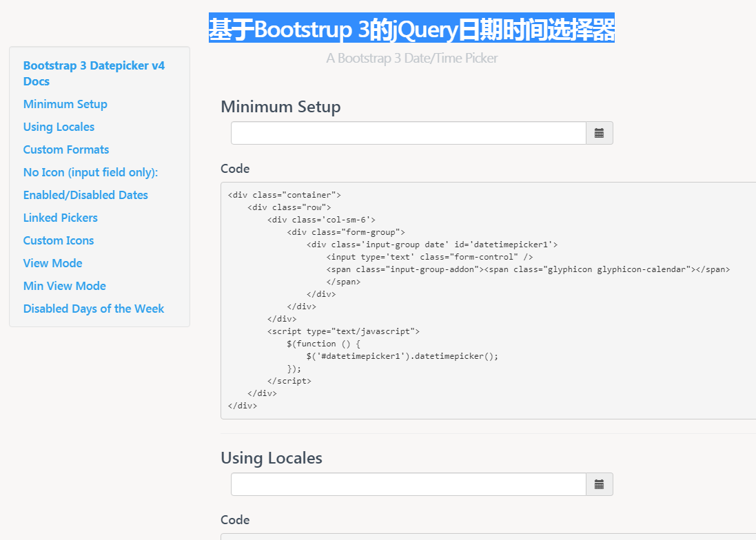Navigate to Enabled/Disabled Dates link
The height and width of the screenshot is (540, 756).
(x=85, y=195)
